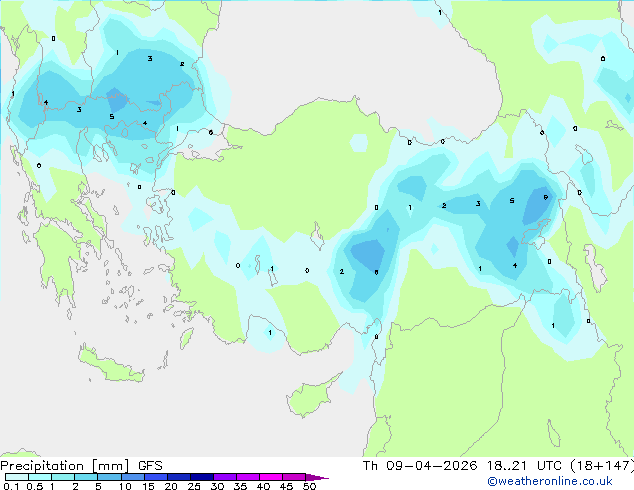Pick the 10–15 mm blue legend swatch
634x490 pixels.
(x=133, y=477)
